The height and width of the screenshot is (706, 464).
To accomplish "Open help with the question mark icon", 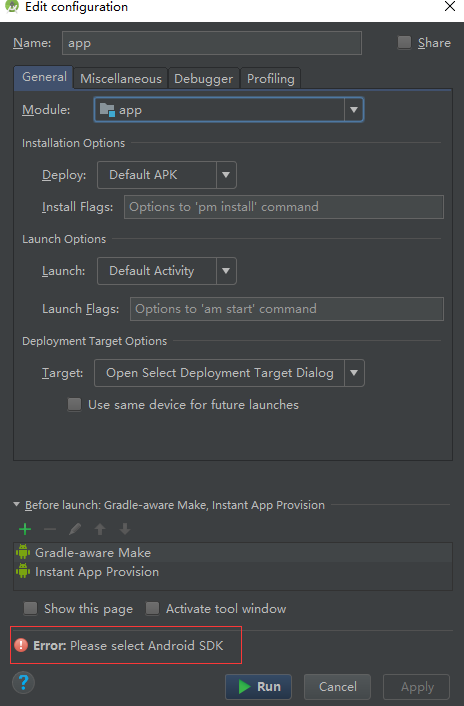I will click(23, 683).
